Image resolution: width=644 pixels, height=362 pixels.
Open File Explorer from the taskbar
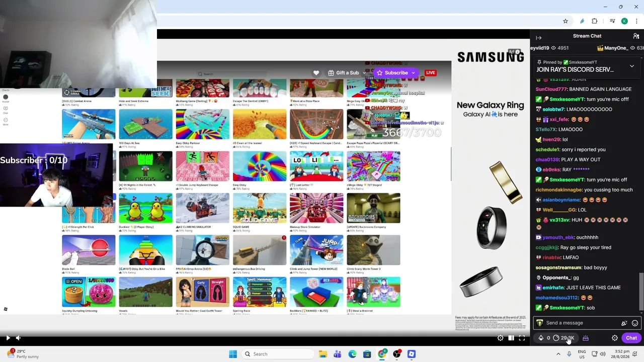tap(323, 354)
